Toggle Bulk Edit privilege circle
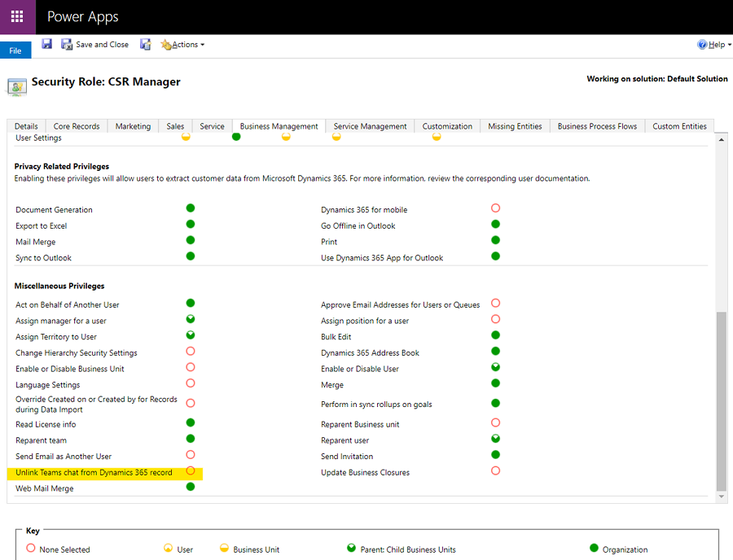The width and height of the screenshot is (733, 560). click(495, 335)
